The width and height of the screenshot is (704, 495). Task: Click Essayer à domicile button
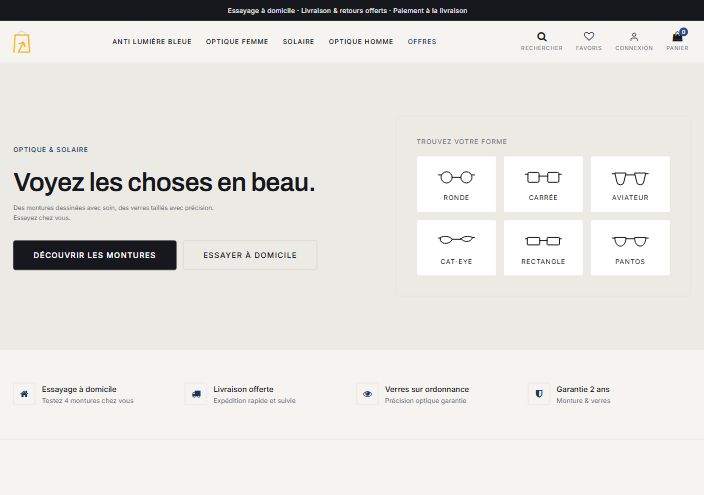click(250, 255)
